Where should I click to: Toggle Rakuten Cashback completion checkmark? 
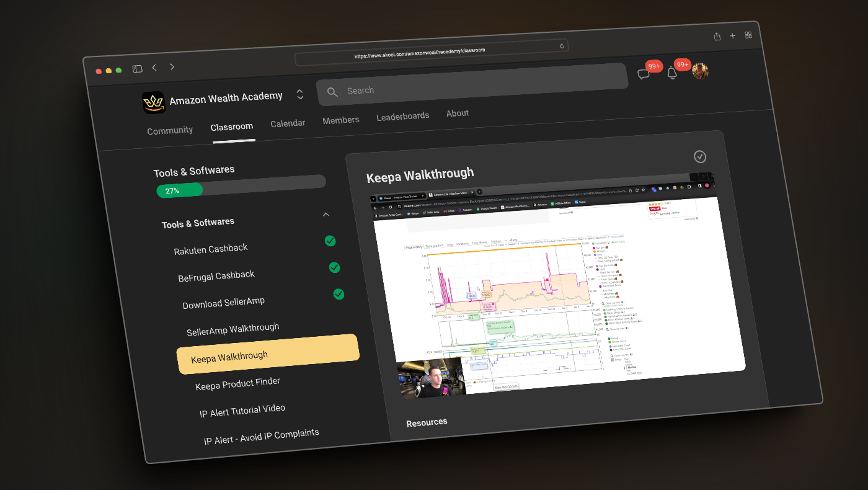click(x=330, y=241)
